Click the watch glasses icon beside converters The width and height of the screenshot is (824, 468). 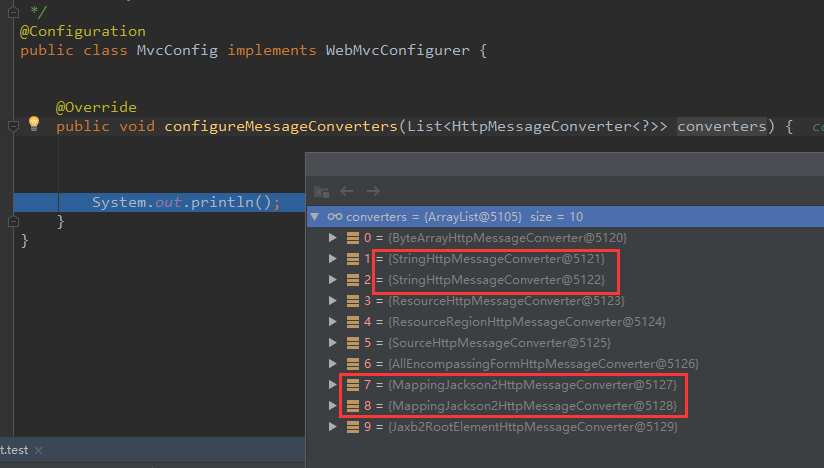click(335, 216)
